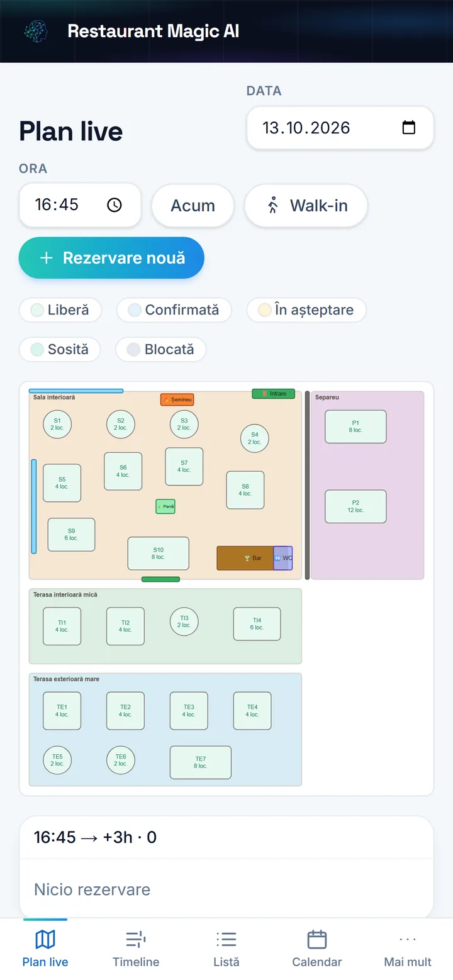Select the WC element on floor plan
Screen dimensions: 453x980
tap(283, 558)
